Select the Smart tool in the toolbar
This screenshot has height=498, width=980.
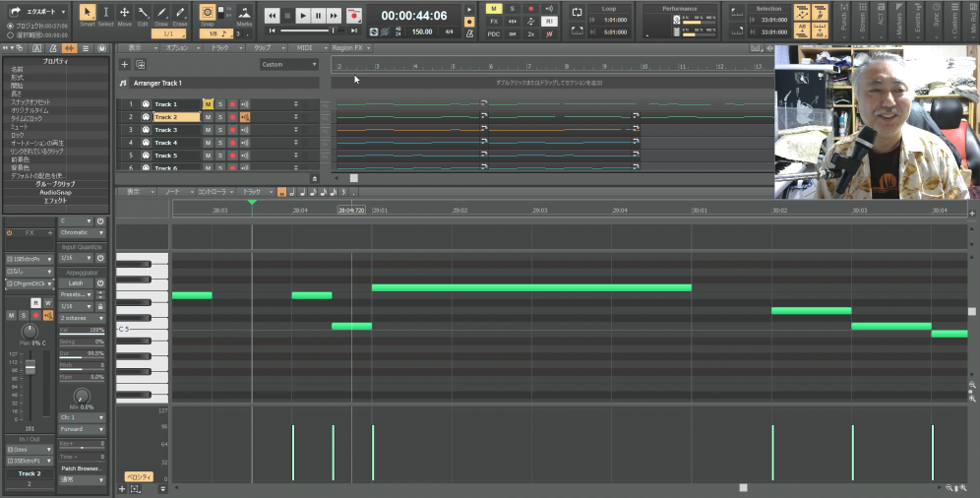(x=87, y=14)
